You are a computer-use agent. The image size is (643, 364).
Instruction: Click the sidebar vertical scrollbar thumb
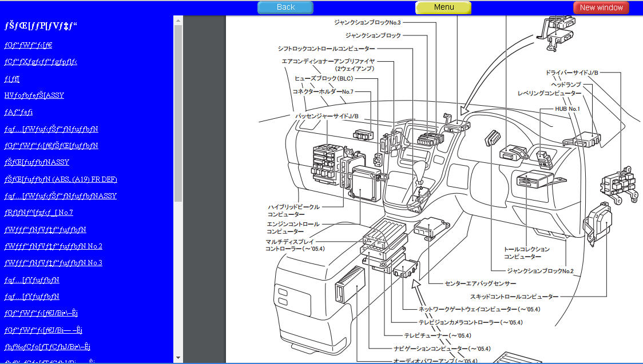tap(178, 113)
